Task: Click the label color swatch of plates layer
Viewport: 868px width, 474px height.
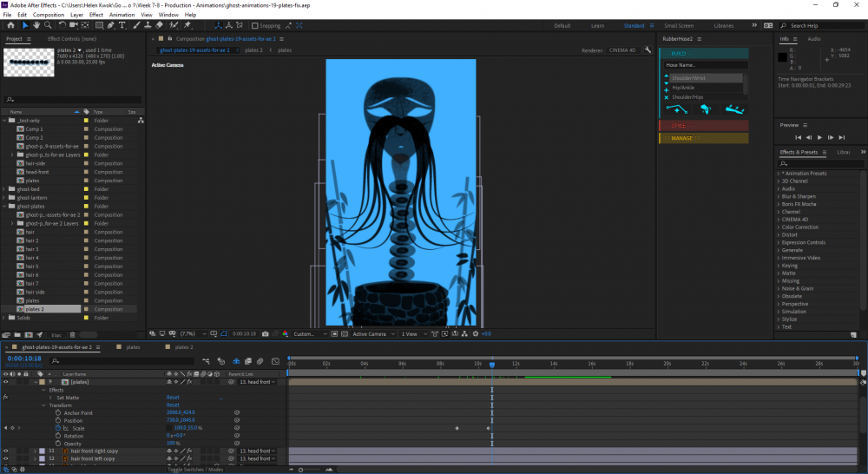Action: 42,382
